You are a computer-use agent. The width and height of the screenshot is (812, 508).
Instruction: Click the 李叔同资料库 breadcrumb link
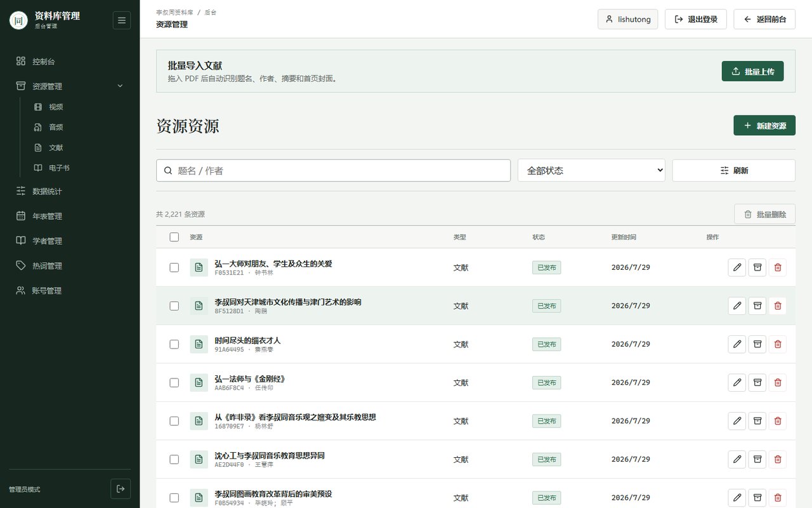pyautogui.click(x=174, y=12)
